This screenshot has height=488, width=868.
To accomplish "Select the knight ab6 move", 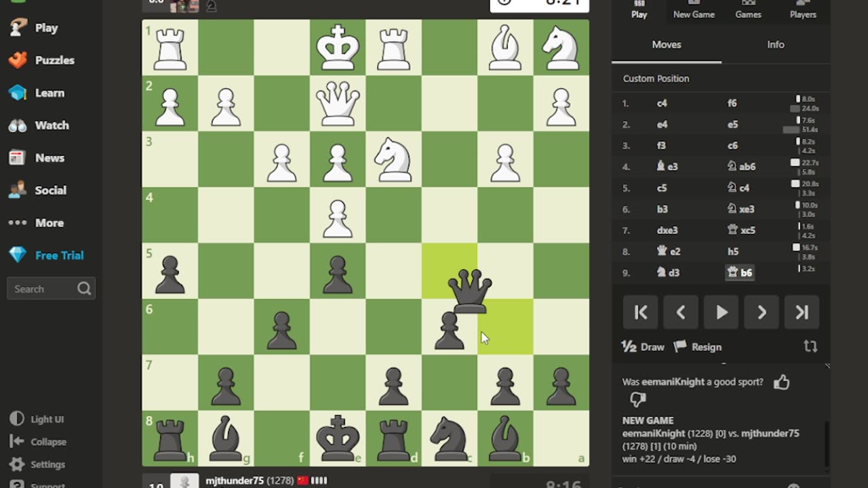I will [x=741, y=167].
